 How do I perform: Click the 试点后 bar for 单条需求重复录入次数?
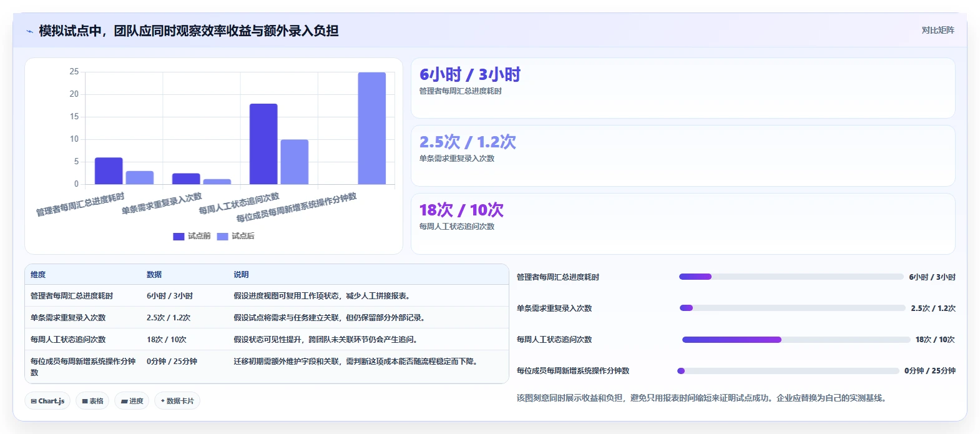click(217, 182)
